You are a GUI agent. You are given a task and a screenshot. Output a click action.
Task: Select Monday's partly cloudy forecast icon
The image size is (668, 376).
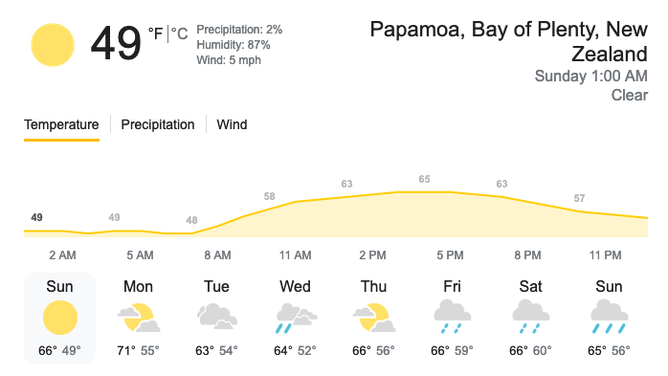point(139,318)
